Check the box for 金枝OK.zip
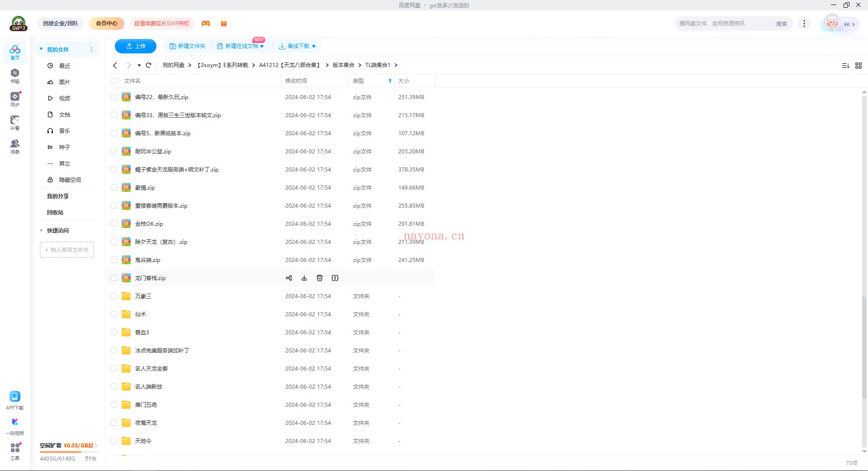868x471 pixels. (114, 224)
